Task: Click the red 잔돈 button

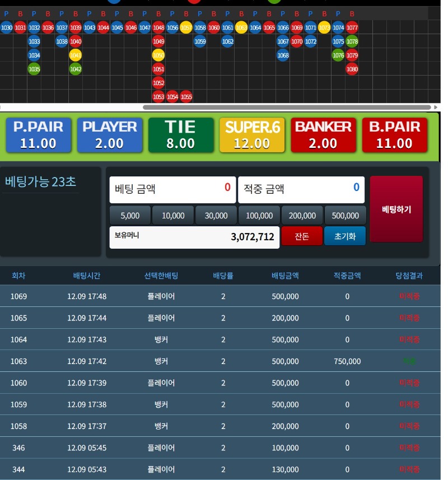Action: (x=302, y=236)
